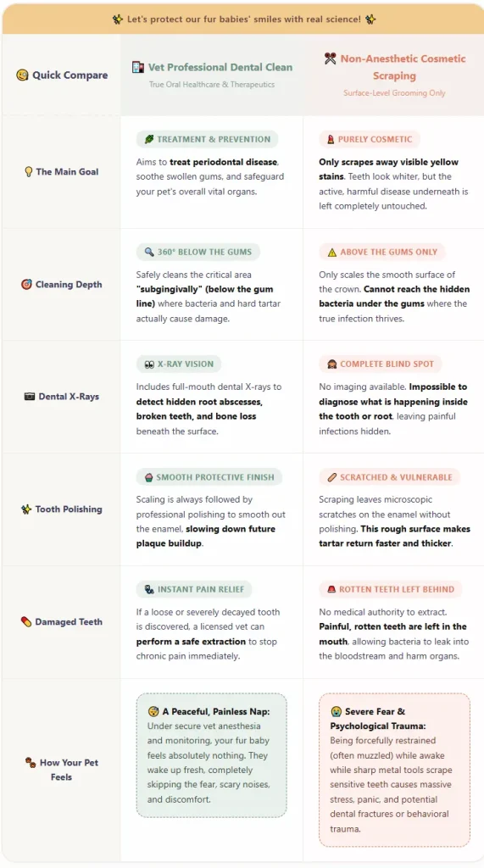Click the Vet Professional Dental Clean heading
Image resolution: width=484 pixels, height=868 pixels.
(x=220, y=67)
